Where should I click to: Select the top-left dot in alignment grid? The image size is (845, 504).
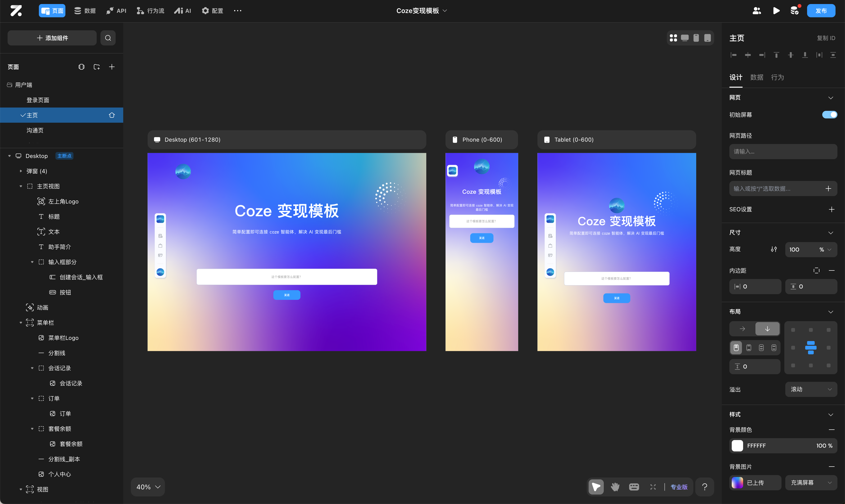(x=793, y=330)
